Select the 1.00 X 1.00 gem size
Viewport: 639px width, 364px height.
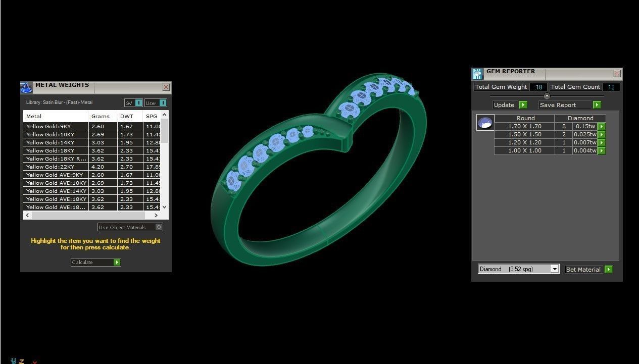pos(524,150)
